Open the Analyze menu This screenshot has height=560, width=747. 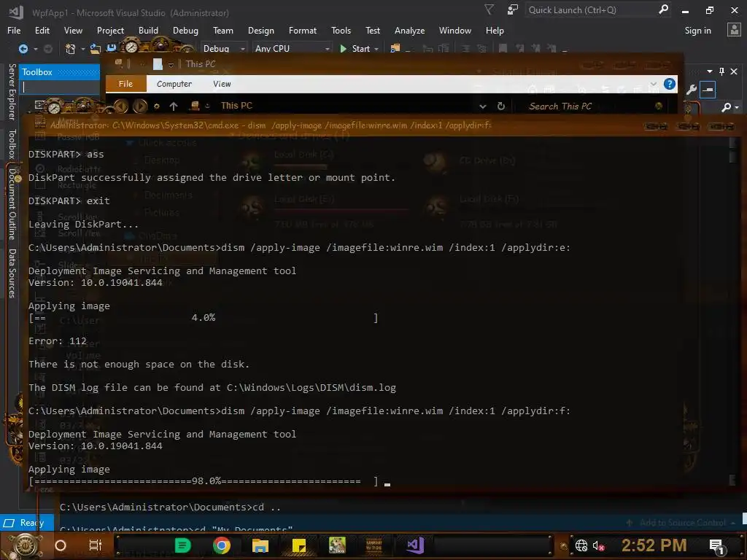(409, 31)
